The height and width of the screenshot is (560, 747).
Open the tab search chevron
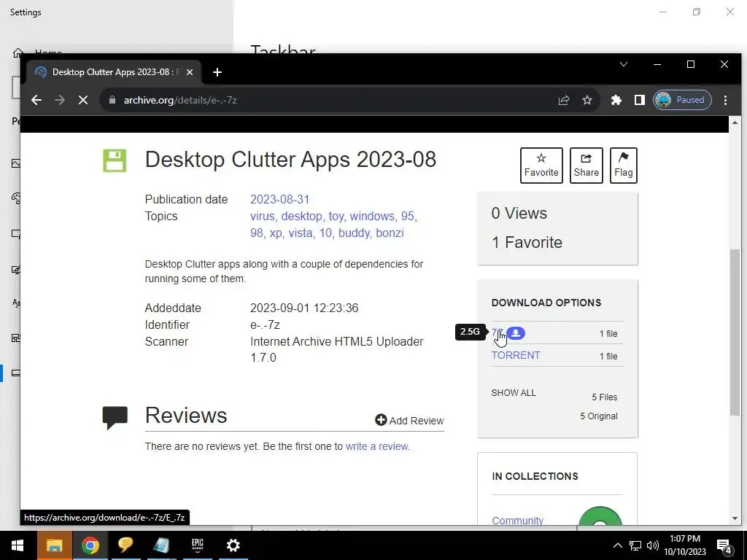pos(623,64)
